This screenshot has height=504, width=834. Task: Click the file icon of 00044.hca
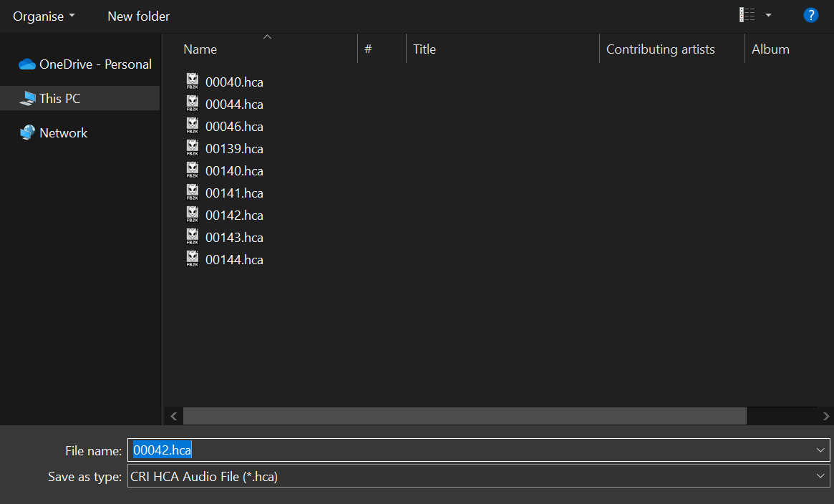(x=192, y=104)
